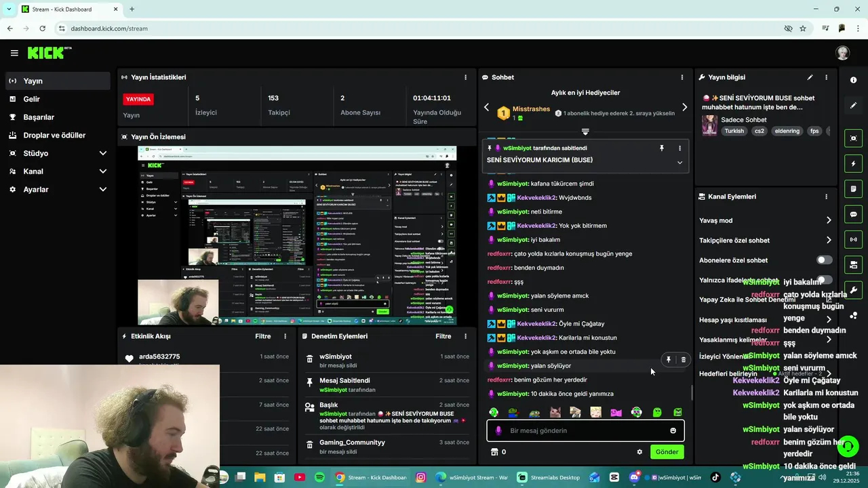Go to Başarılar in the sidebar
Screen dimensions: 868x488
[x=57, y=117]
